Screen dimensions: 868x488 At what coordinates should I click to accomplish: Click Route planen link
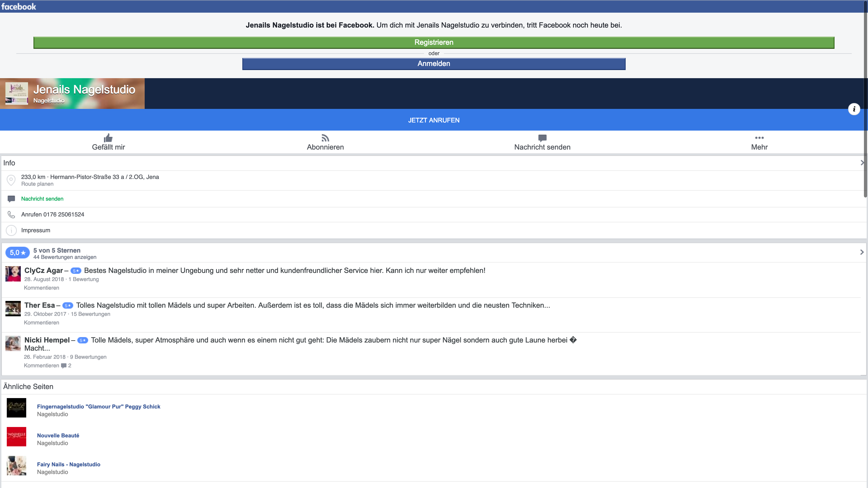tap(37, 184)
